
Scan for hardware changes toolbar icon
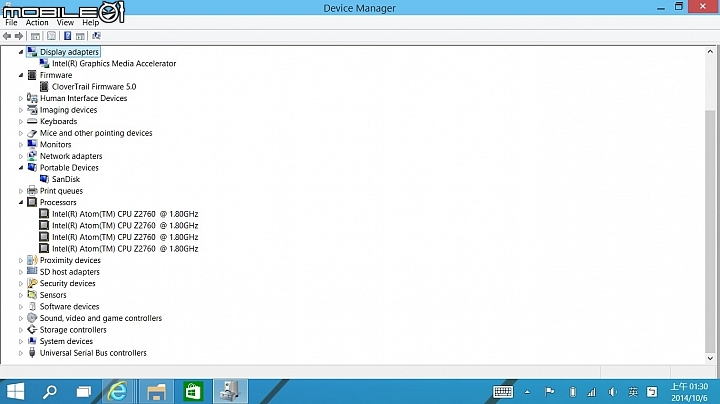pos(96,36)
